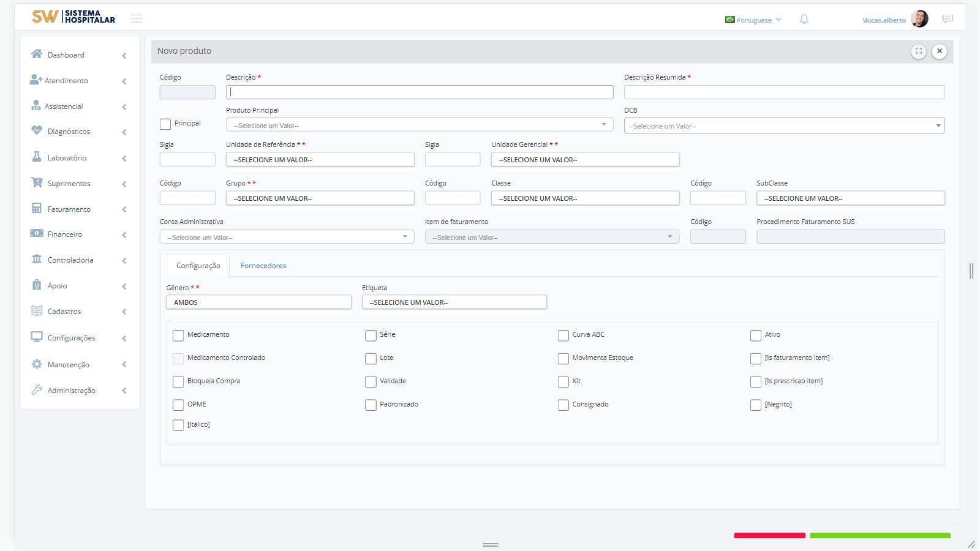This screenshot has width=980, height=551.
Task: Open the Portuguese language selector
Action: [x=753, y=20]
